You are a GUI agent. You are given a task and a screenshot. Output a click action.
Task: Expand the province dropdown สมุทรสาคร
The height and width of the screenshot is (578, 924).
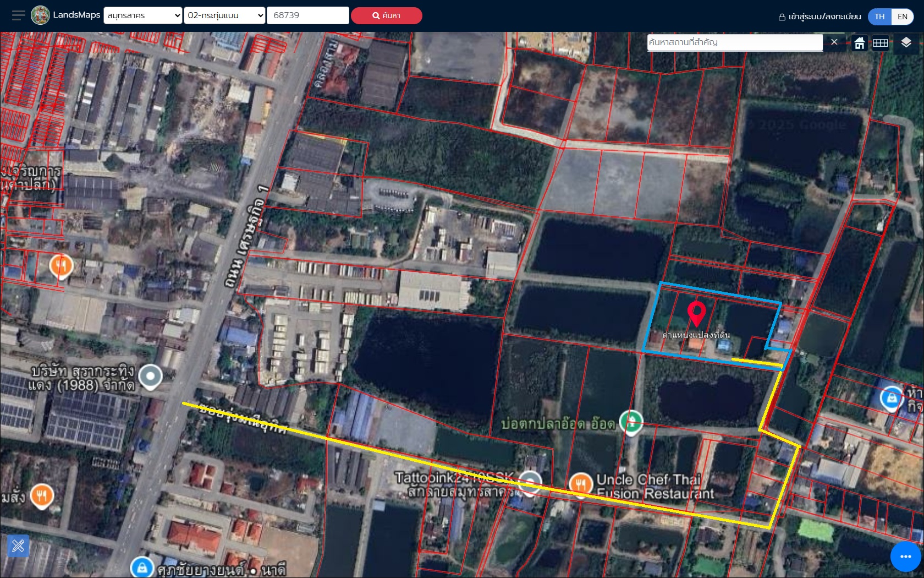(x=142, y=15)
